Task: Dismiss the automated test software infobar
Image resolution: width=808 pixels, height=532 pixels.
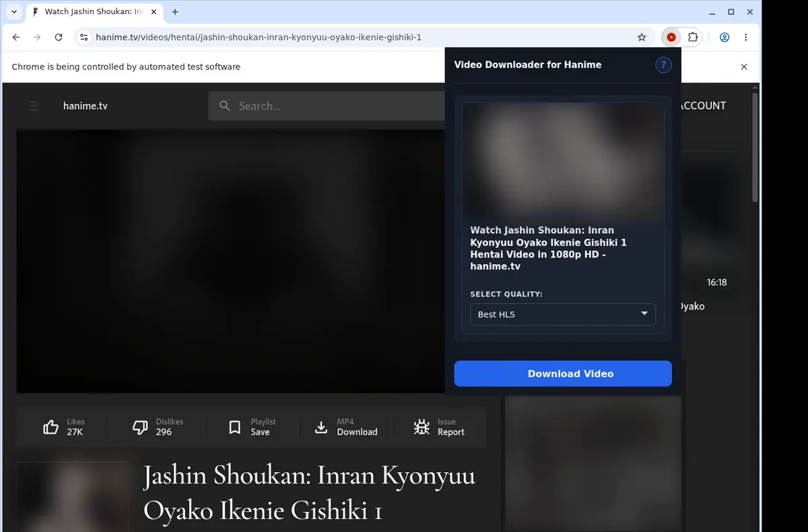Action: pyautogui.click(x=744, y=67)
